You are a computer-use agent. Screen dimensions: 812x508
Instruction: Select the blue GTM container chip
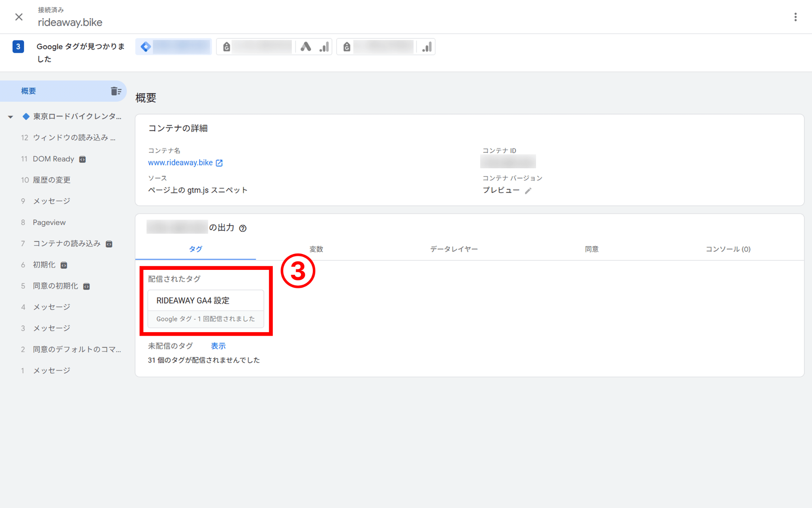173,46
